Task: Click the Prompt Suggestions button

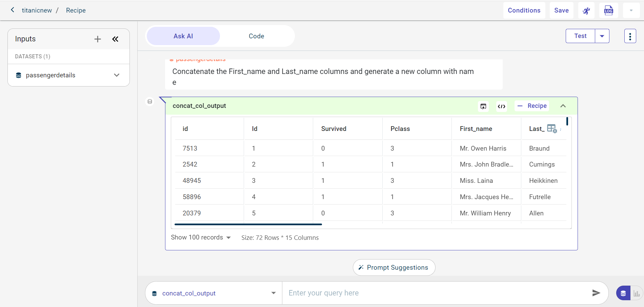Action: pos(394,267)
